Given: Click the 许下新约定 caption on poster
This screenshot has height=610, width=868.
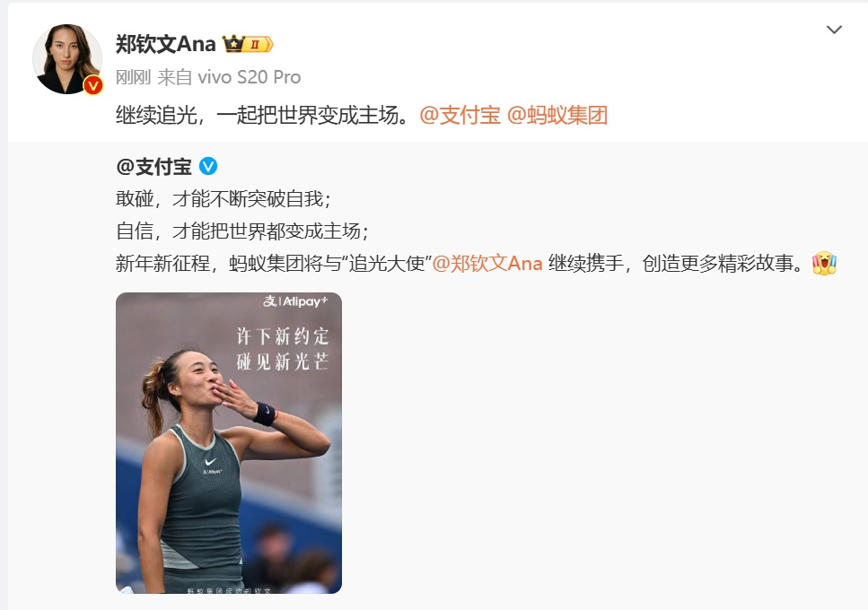Looking at the screenshot, I should pos(283,335).
